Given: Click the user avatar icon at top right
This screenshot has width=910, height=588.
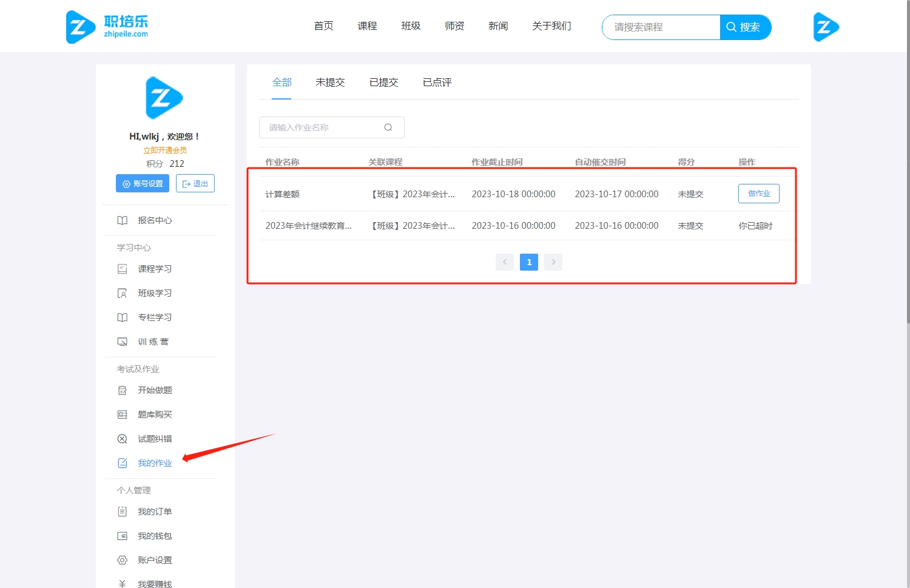Looking at the screenshot, I should 826,27.
